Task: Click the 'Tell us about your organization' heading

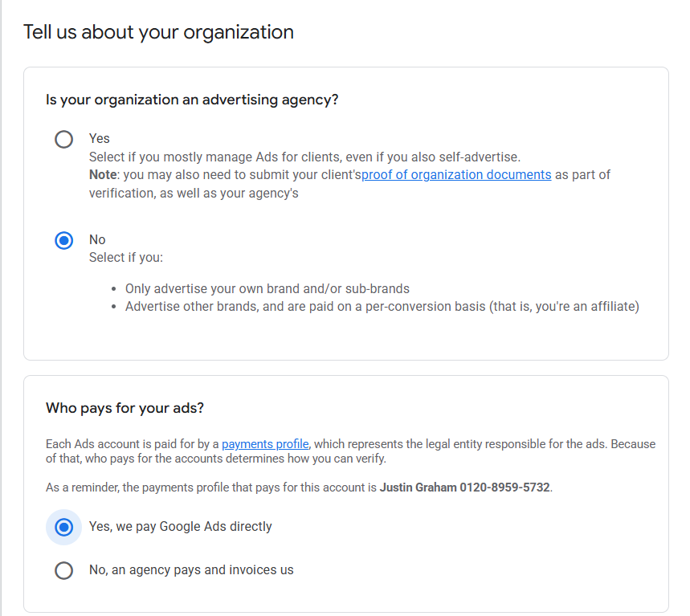Action: (x=158, y=32)
